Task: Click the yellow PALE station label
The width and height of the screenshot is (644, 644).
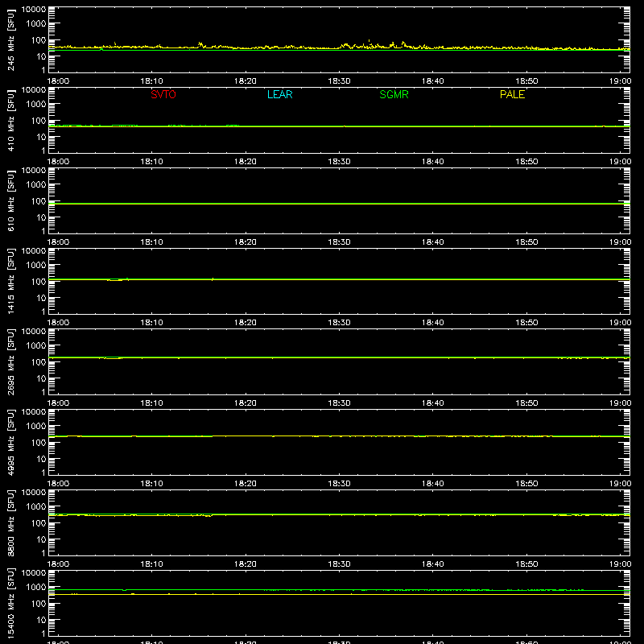Action: 512,94
